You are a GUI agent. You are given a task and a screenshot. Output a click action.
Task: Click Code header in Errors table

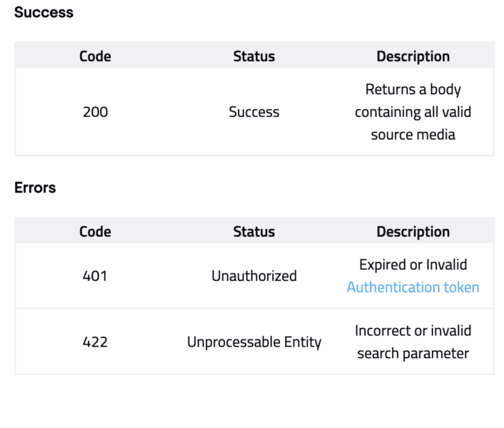[95, 231]
